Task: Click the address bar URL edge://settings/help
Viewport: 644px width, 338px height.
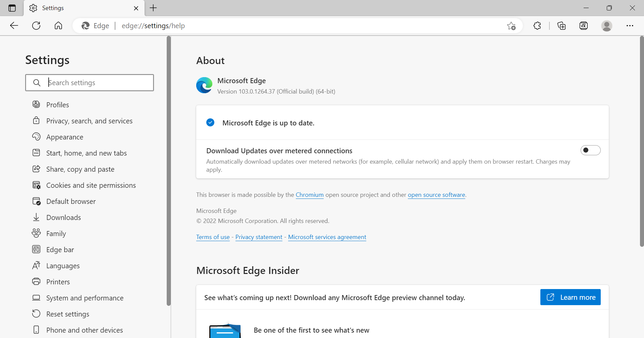Action: (153, 26)
